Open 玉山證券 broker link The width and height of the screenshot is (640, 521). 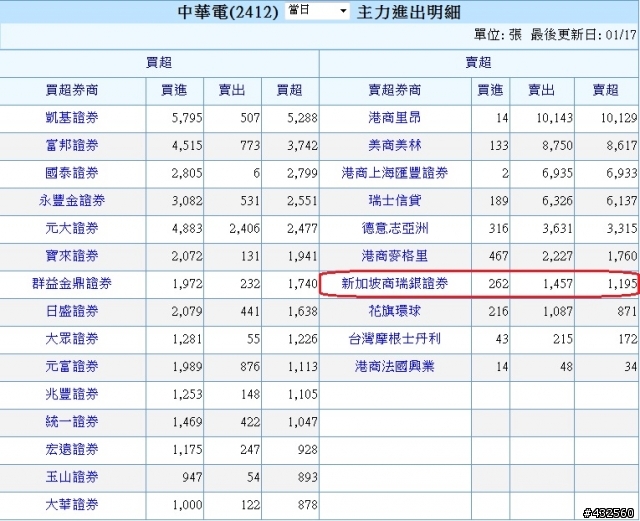(x=72, y=477)
